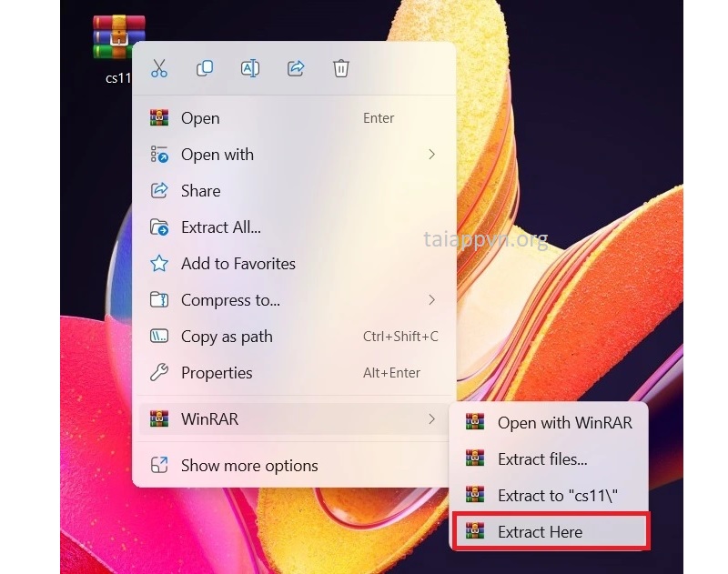Click the Cut scissors icon
728x574 pixels.
[x=159, y=68]
